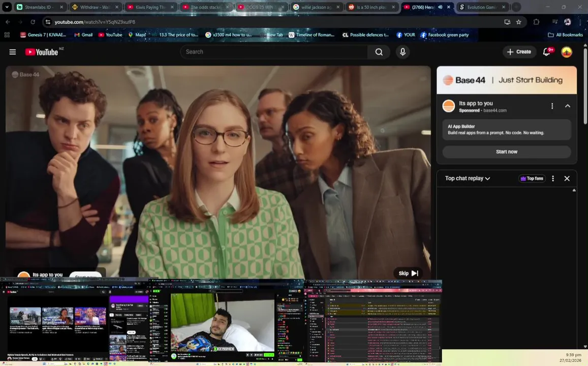Image resolution: width=588 pixels, height=366 pixels.
Task: Reload the YouTube page
Action: 33,22
